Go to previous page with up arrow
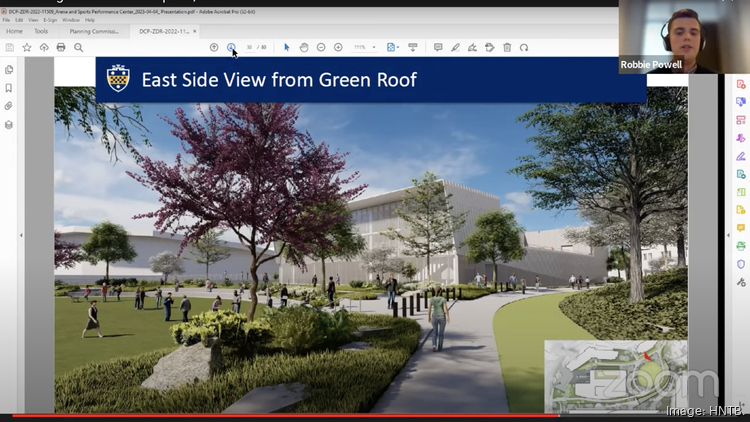 [214, 47]
